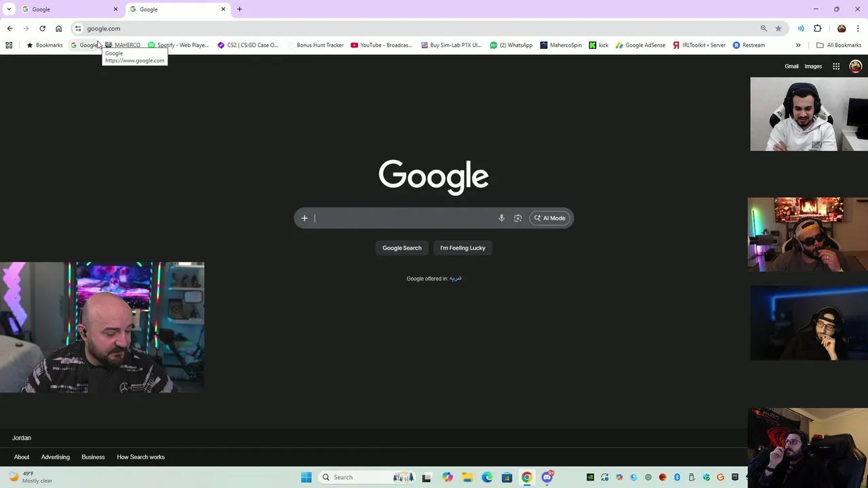The image size is (868, 488).
Task: Click the I'm Feeling Lucky button
Action: [x=462, y=248]
